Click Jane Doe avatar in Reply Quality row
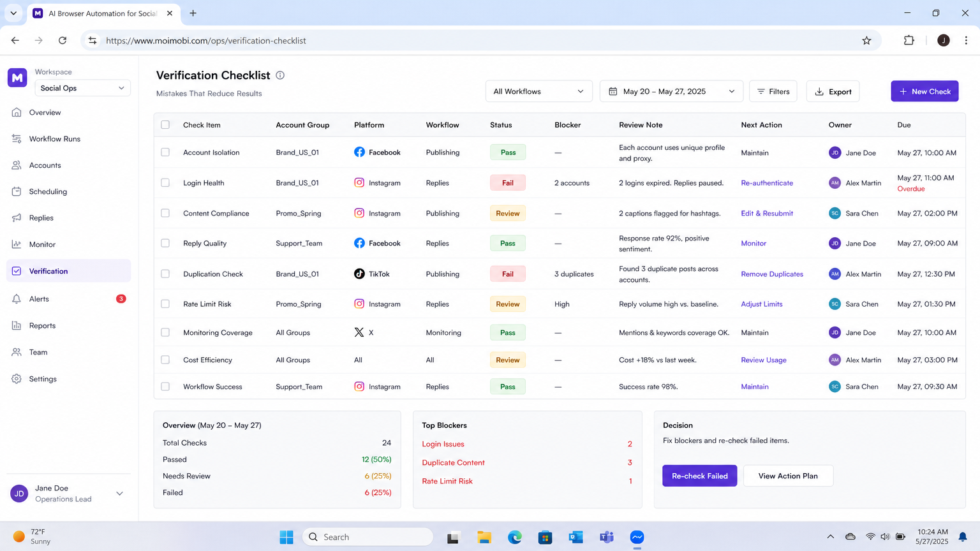 coord(835,243)
